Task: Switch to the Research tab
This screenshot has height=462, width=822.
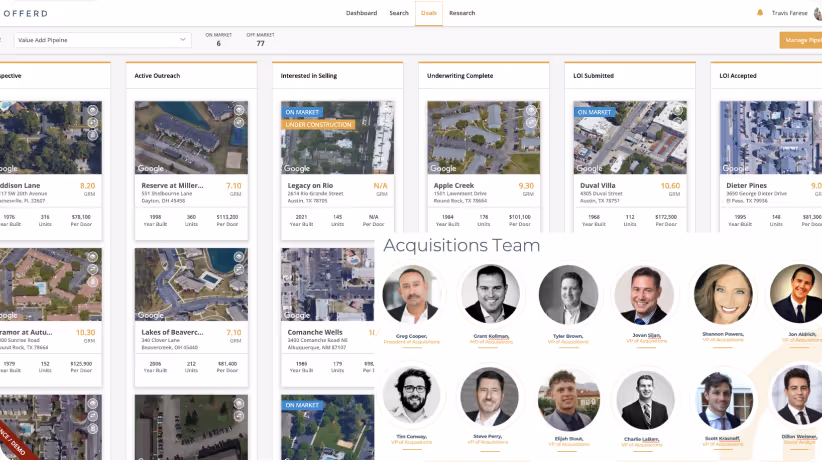Action: tap(462, 13)
